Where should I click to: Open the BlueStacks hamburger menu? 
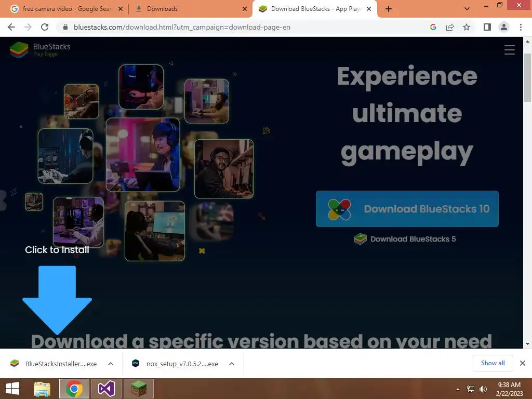(x=509, y=50)
